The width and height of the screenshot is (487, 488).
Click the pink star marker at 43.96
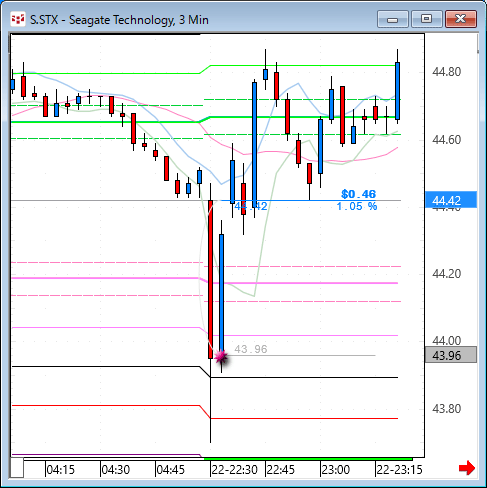(x=221, y=357)
